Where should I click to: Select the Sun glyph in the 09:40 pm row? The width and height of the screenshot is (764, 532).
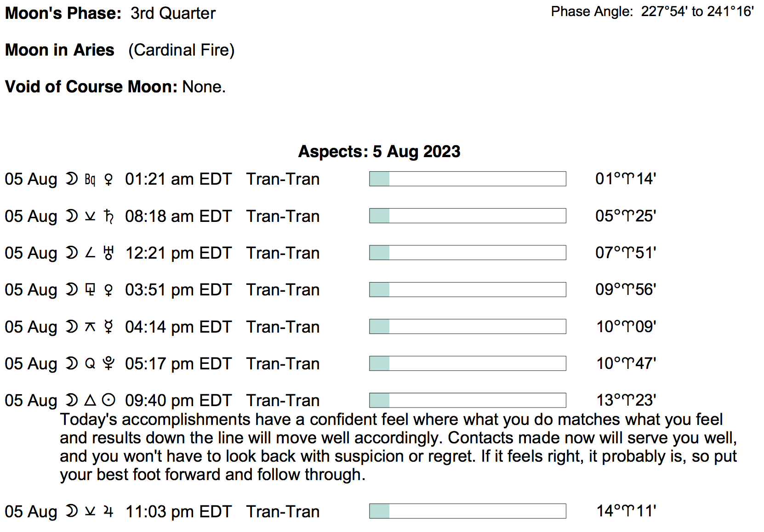[108, 400]
